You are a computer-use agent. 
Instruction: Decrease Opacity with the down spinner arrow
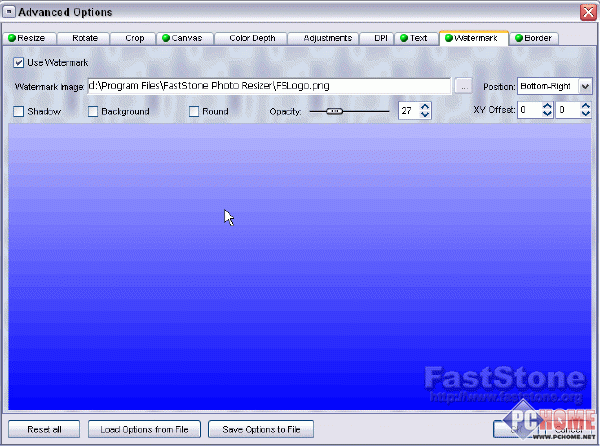[x=425, y=115]
